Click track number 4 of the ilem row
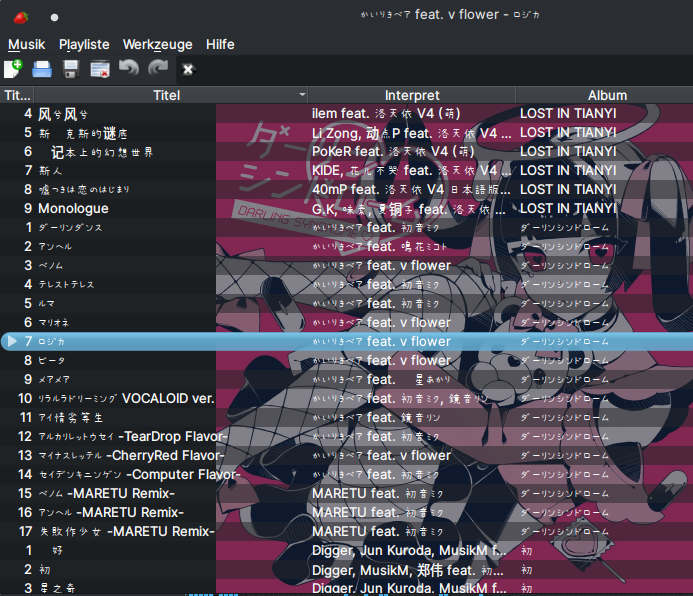 (x=28, y=114)
